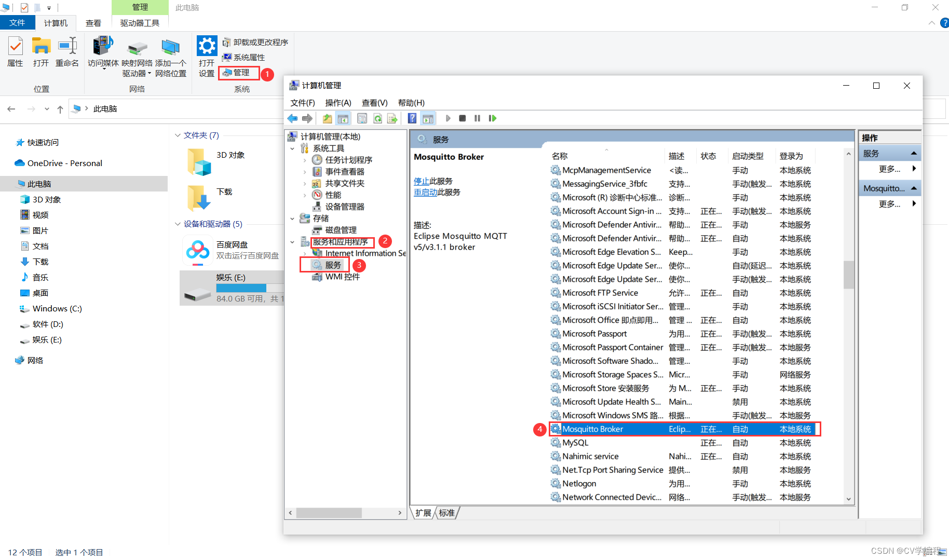The width and height of the screenshot is (949, 560).
Task: Click the restart service toolbar icon
Action: (492, 118)
